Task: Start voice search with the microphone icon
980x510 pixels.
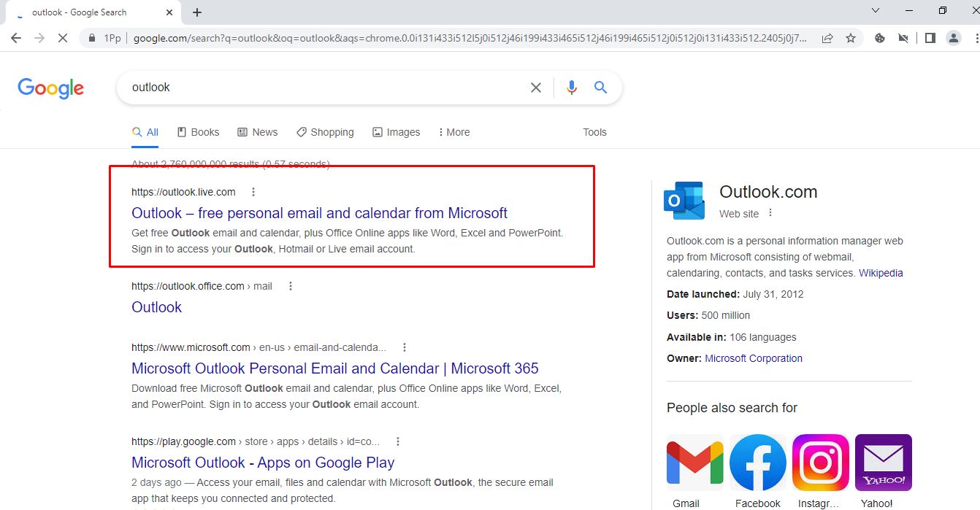Action: pyautogui.click(x=572, y=88)
